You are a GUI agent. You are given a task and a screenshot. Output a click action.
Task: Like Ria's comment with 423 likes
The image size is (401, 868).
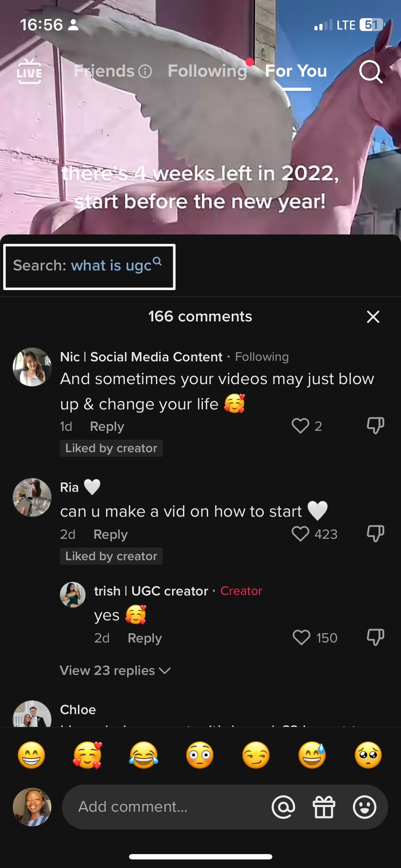[x=300, y=534]
